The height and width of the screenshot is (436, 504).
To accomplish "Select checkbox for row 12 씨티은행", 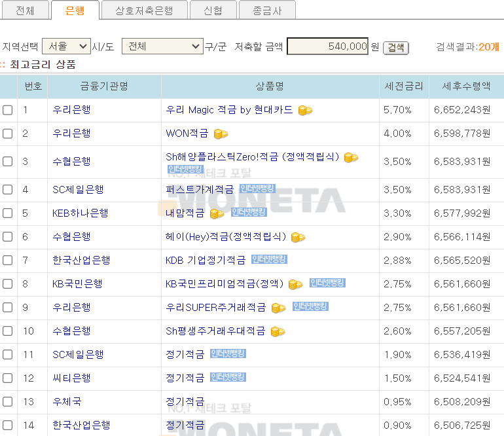I will [x=8, y=378].
